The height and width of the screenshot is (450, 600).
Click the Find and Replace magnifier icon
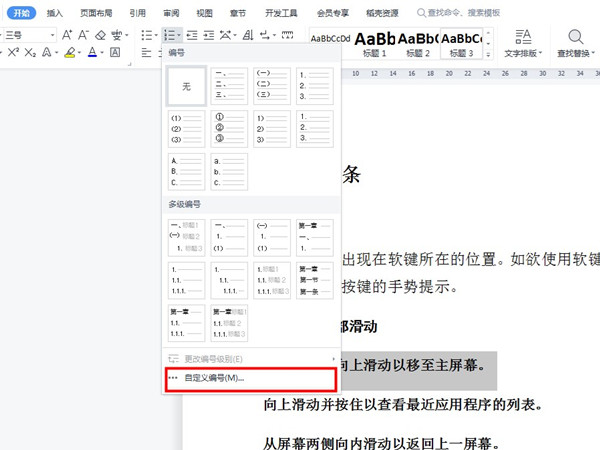576,38
